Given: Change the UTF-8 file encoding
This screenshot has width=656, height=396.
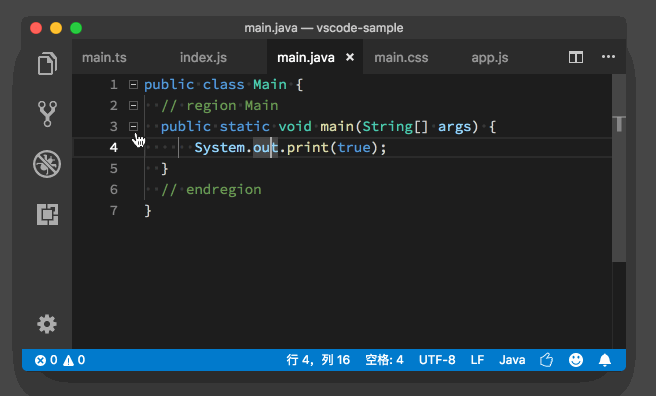Looking at the screenshot, I should click(x=437, y=360).
